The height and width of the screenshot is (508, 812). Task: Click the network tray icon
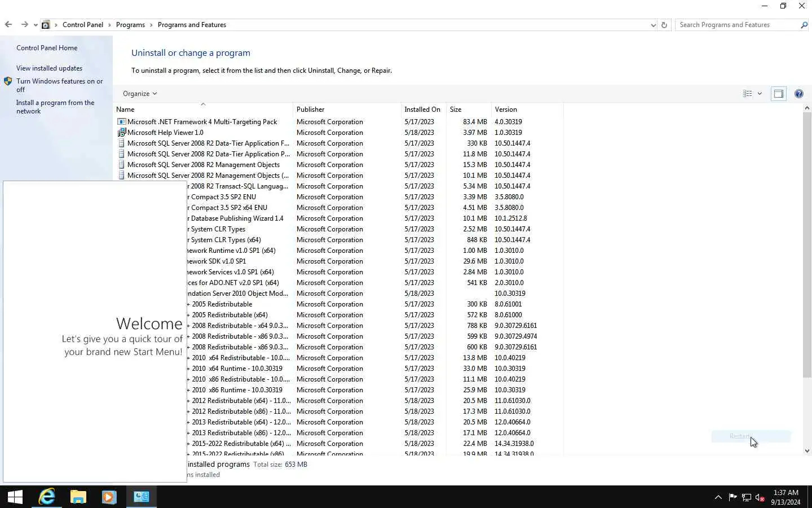[746, 497]
